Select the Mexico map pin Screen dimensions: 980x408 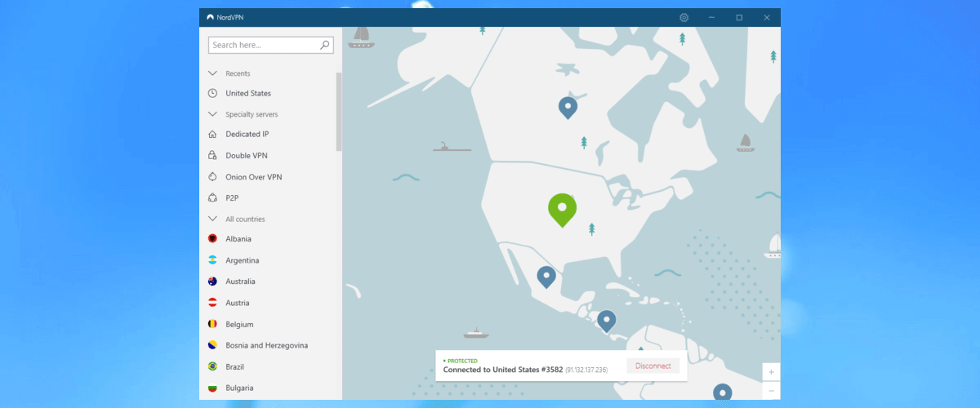tap(546, 277)
